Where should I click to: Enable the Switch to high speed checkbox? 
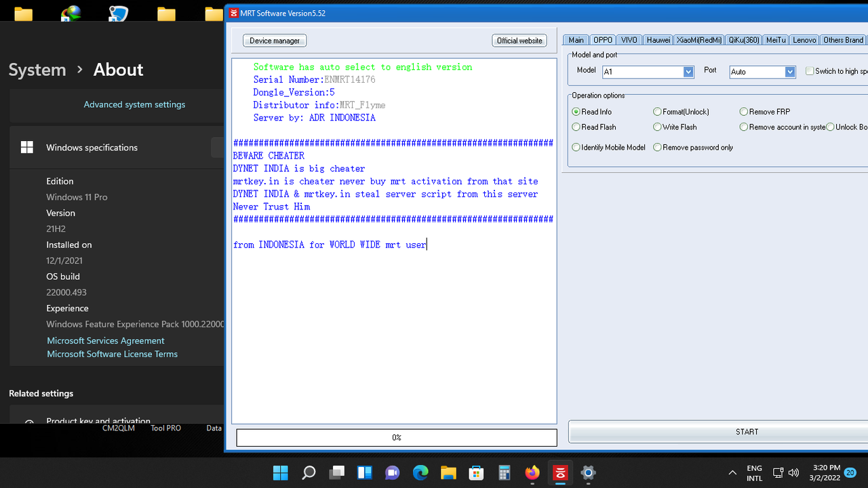coord(810,71)
